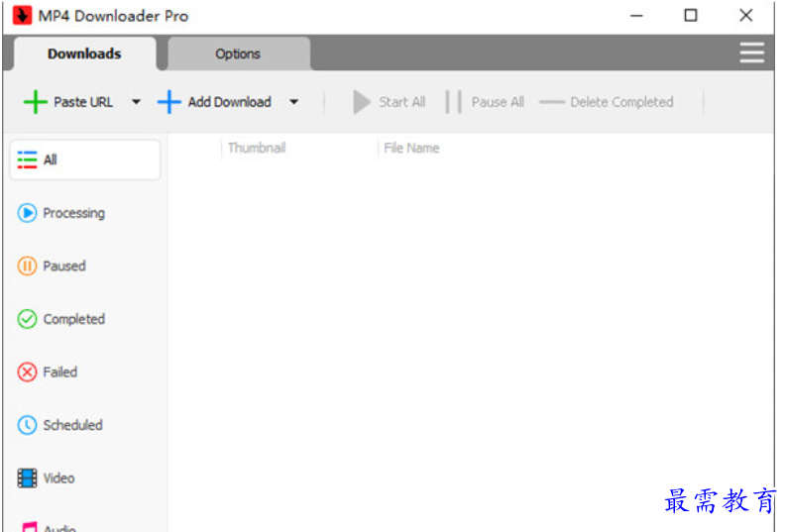
Task: Show the Scheduled downloads filter
Action: tap(85, 425)
